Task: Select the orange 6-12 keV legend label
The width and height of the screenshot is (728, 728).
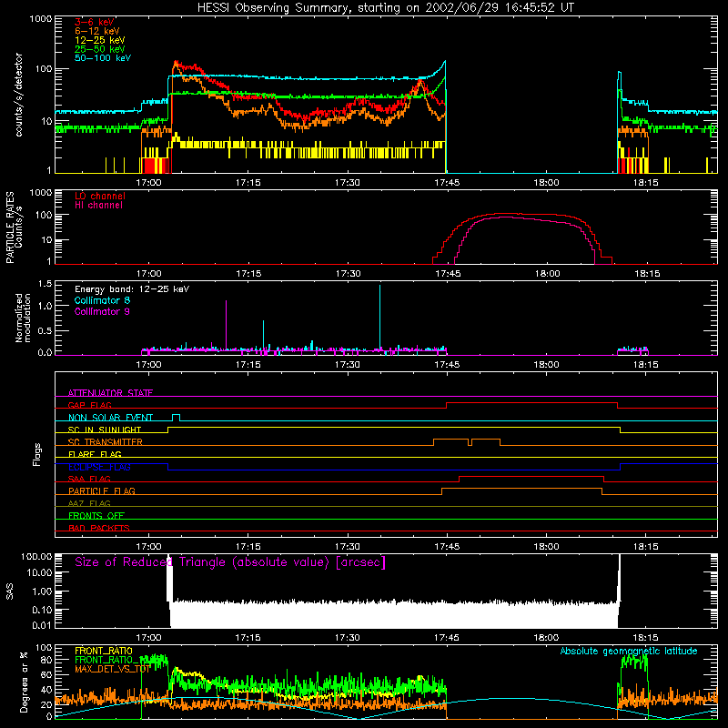Action: (97, 31)
